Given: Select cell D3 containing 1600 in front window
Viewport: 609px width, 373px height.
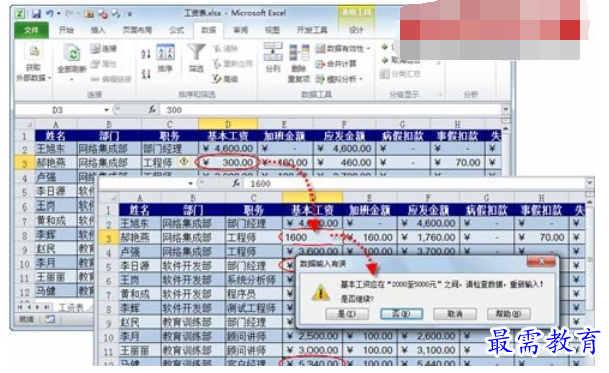Looking at the screenshot, I should pyautogui.click(x=312, y=237).
